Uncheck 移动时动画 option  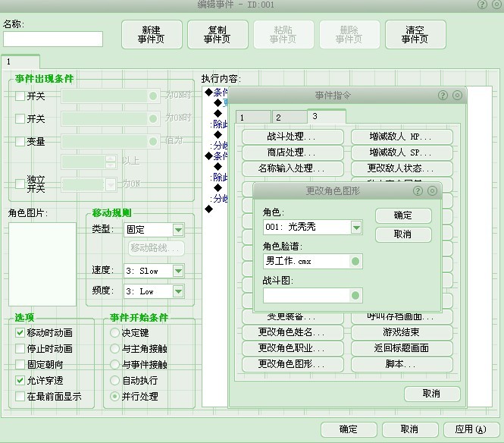click(20, 333)
